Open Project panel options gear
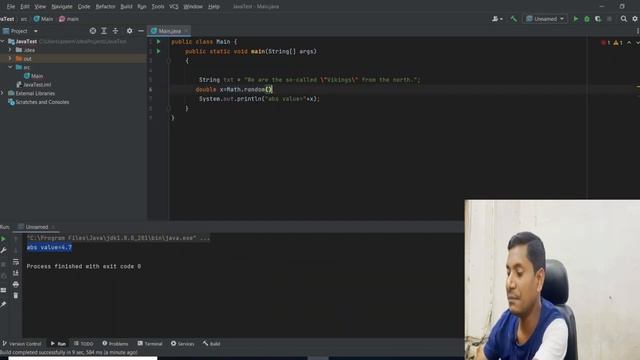Image resolution: width=640 pixels, height=360 pixels. click(129, 31)
